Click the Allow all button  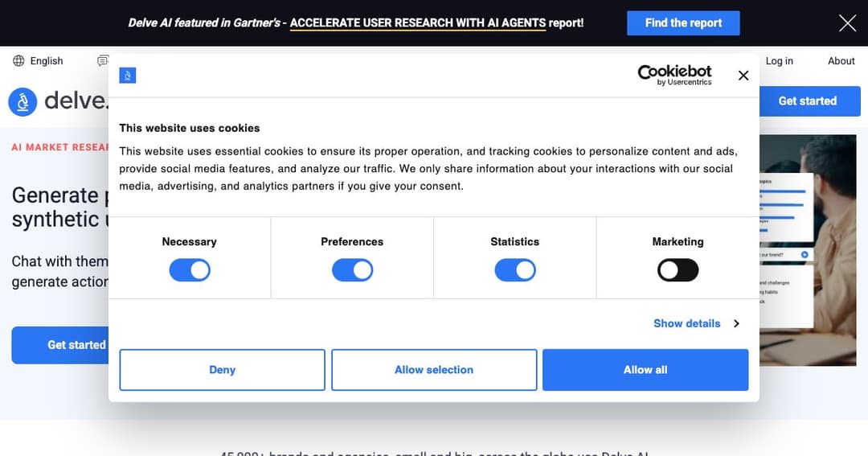[645, 370]
